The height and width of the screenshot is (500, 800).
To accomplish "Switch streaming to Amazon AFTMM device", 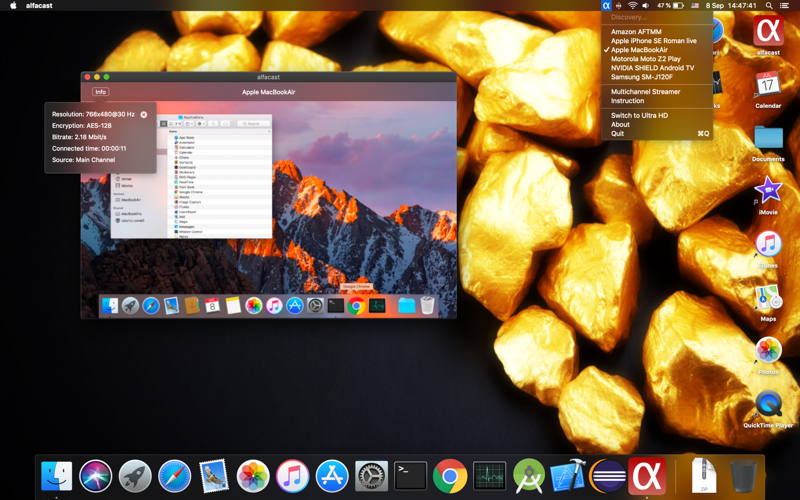I will click(x=636, y=32).
